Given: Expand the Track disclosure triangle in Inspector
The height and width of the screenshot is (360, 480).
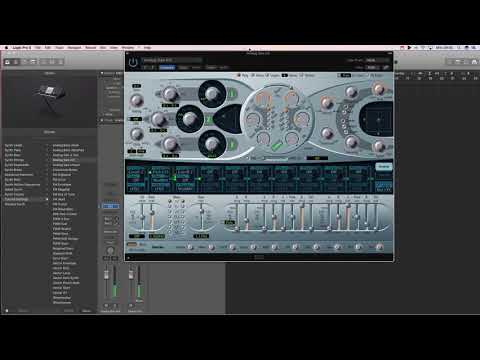Looking at the screenshot, I should pos(102,120).
